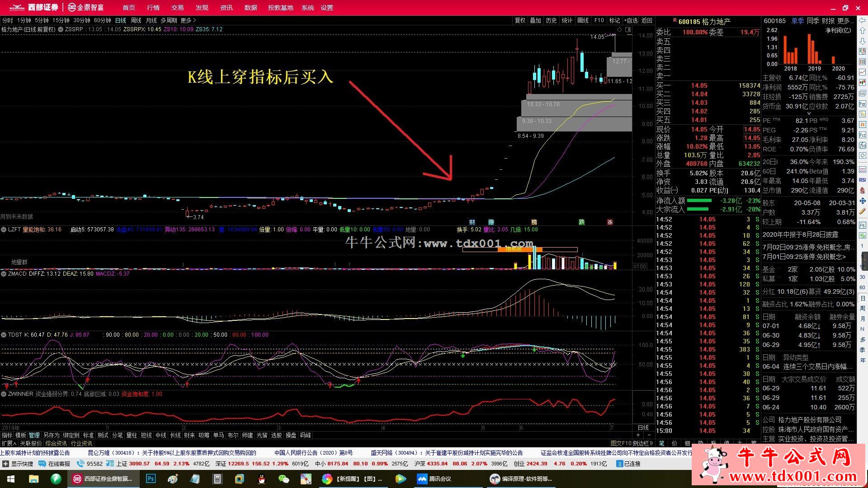
Task: Select the RSI indicator sidebar icon
Action: [x=863, y=180]
